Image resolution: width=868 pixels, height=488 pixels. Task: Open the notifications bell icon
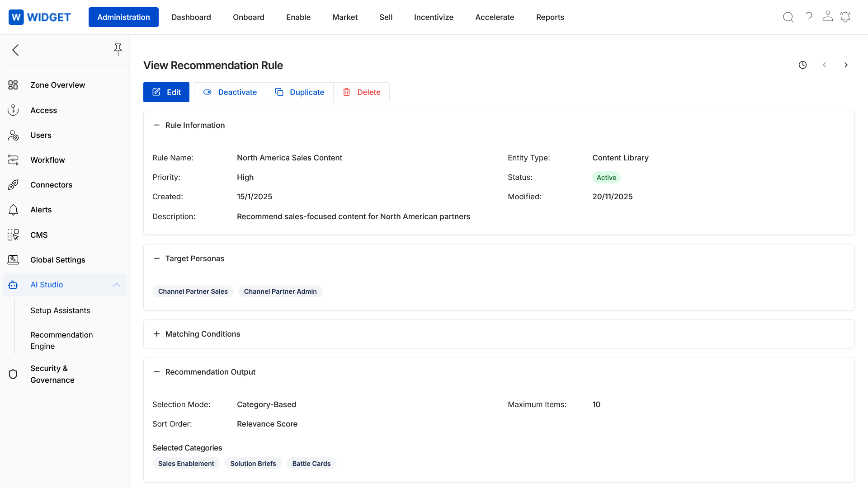tap(845, 17)
